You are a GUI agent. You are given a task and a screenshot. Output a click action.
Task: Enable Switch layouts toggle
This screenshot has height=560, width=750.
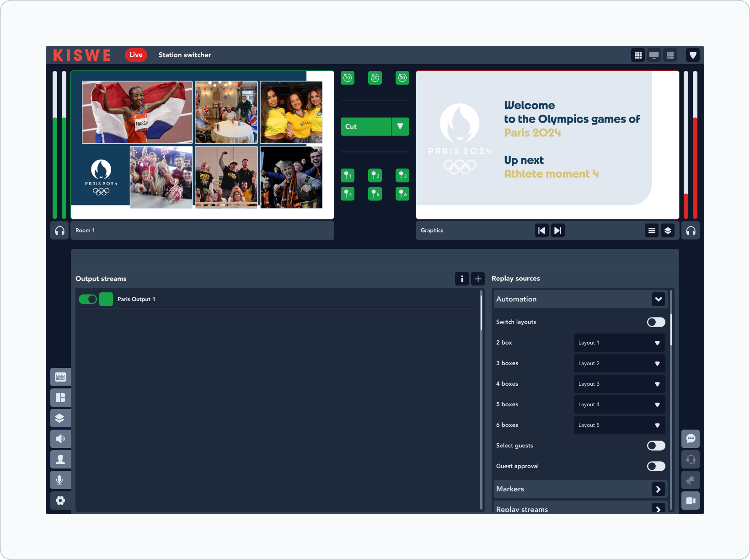pyautogui.click(x=656, y=322)
